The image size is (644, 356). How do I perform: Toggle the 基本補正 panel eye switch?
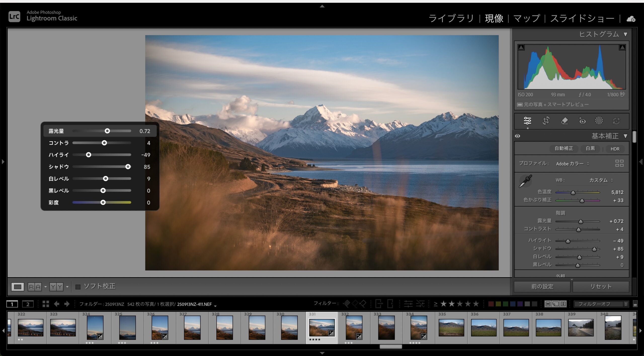(x=517, y=136)
